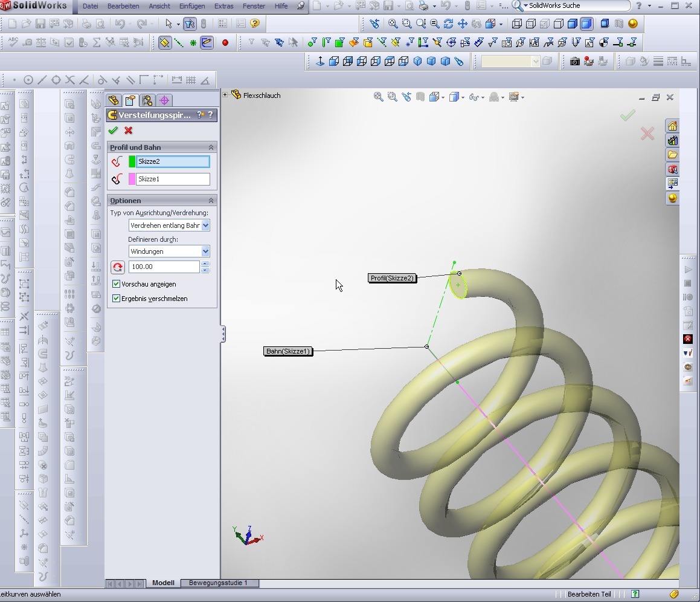Click the Filter Faces green square icon
Viewport: 700px width, 602px height.
(339, 42)
